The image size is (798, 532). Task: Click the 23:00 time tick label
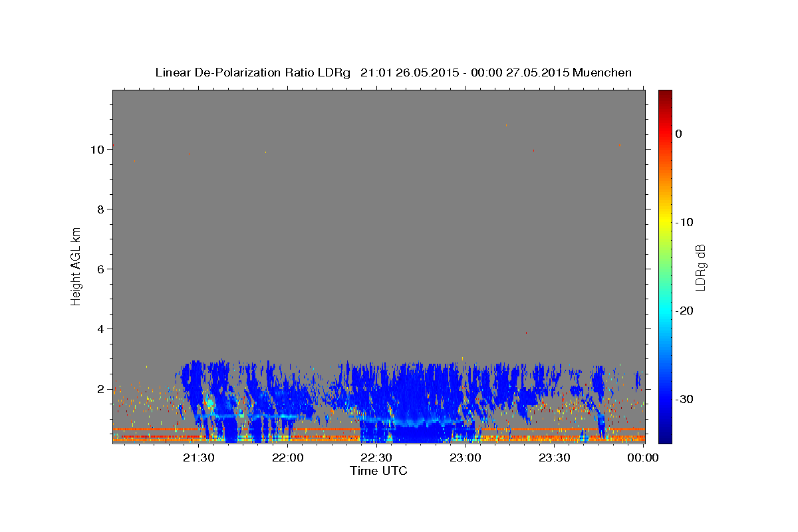[x=465, y=458]
